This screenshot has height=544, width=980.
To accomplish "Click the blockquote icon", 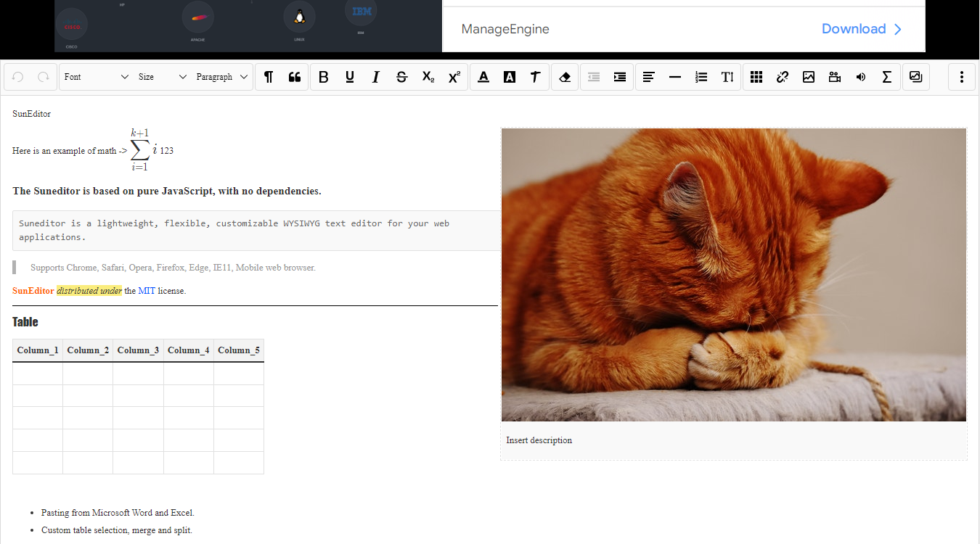I will 295,77.
